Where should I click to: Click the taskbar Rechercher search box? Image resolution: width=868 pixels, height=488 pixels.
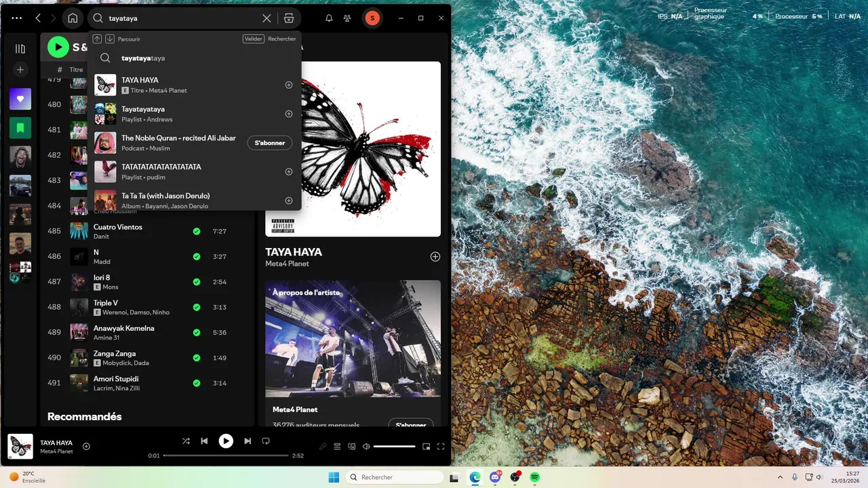point(393,477)
